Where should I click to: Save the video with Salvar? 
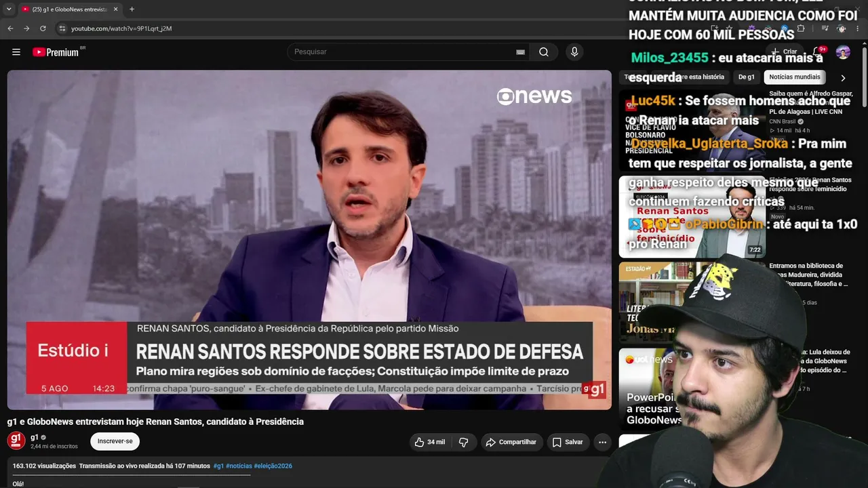pos(568,442)
